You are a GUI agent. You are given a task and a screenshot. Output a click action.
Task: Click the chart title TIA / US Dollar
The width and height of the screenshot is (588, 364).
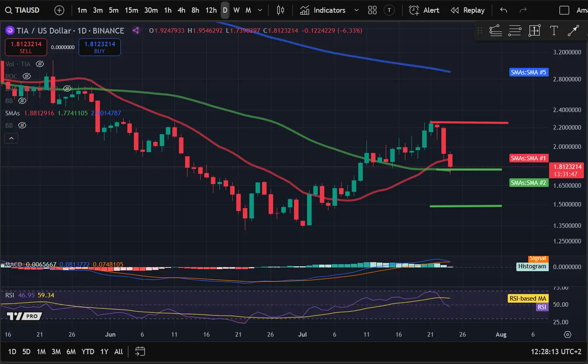coord(44,31)
